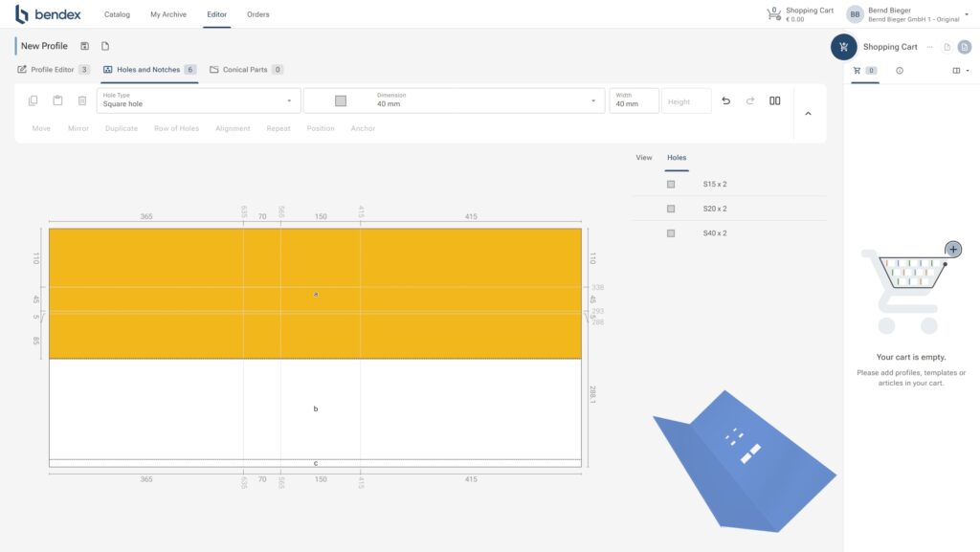The width and height of the screenshot is (980, 552).
Task: Click the copy icon in the toolbar
Action: (x=33, y=100)
